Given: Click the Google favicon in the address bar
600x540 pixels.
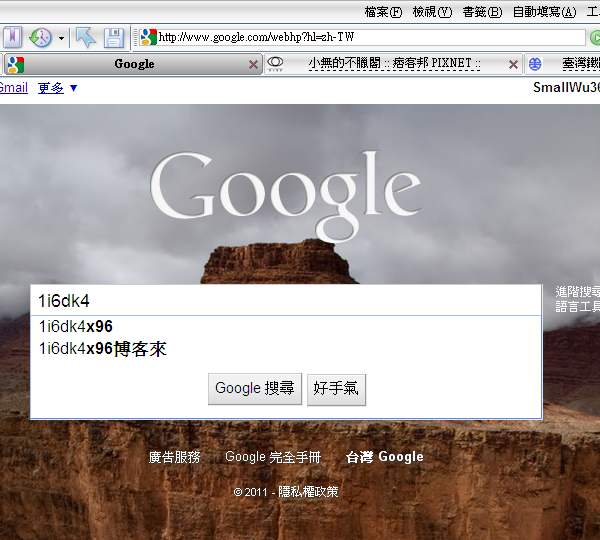Looking at the screenshot, I should (148, 37).
